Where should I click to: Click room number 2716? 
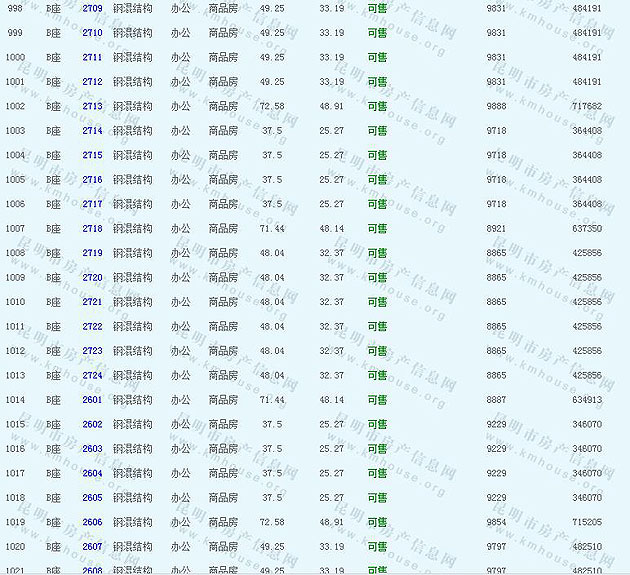pyautogui.click(x=92, y=180)
